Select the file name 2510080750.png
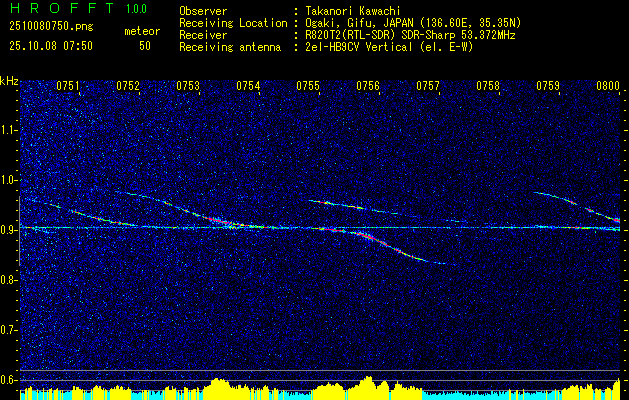The height and width of the screenshot is (400, 629). [x=51, y=27]
